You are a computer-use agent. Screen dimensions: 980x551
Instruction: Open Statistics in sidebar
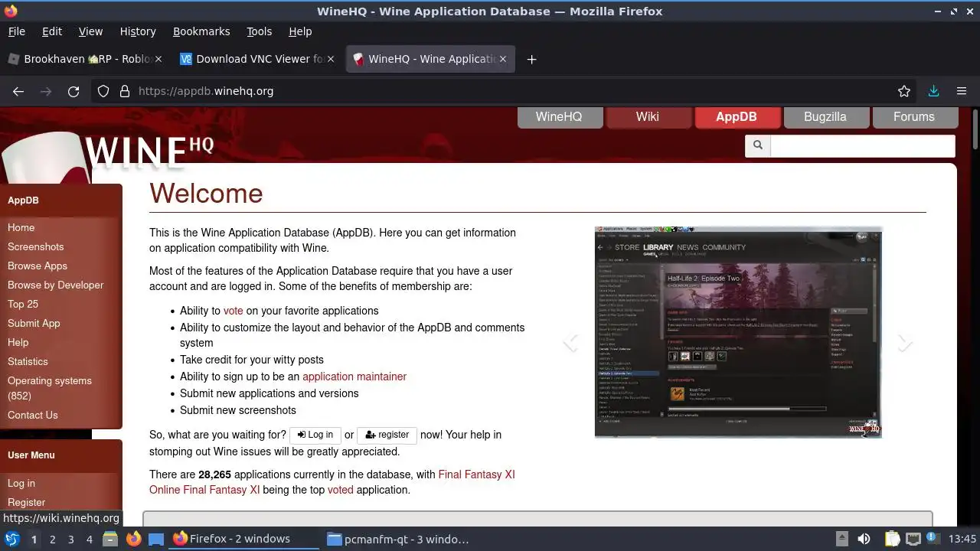(28, 361)
